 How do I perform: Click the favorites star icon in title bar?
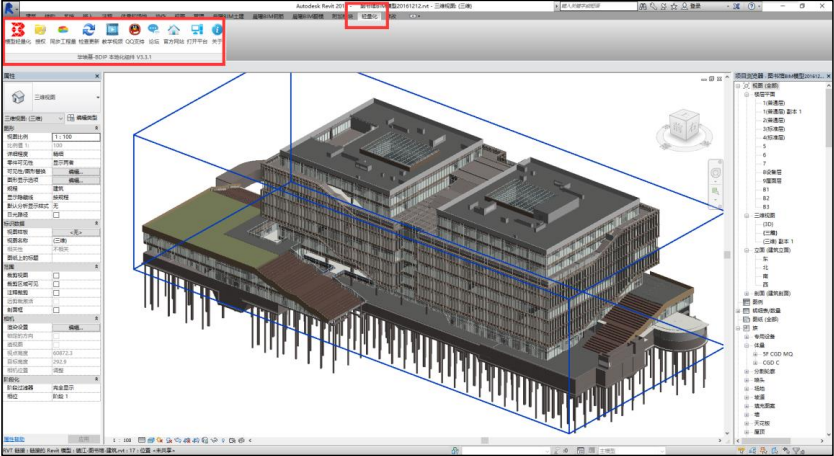674,6
